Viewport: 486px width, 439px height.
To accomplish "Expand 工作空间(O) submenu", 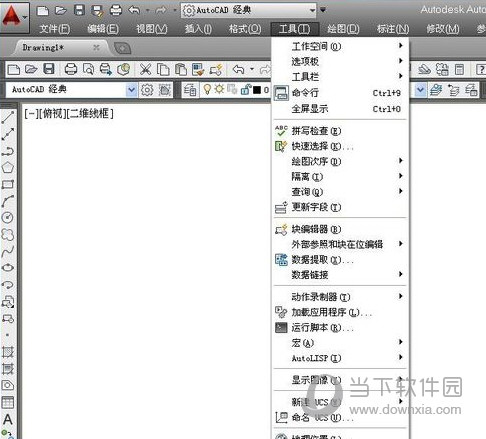I will click(341, 46).
